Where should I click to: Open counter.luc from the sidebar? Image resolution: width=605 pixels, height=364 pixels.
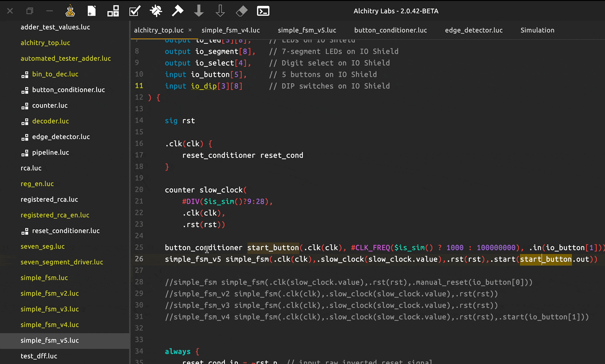[50, 106]
